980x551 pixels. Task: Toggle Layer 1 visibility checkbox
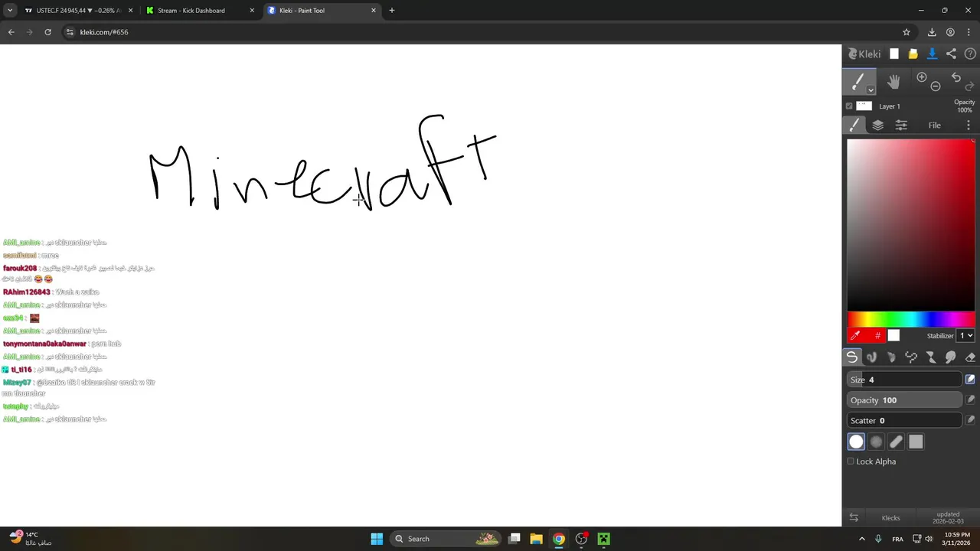click(849, 106)
